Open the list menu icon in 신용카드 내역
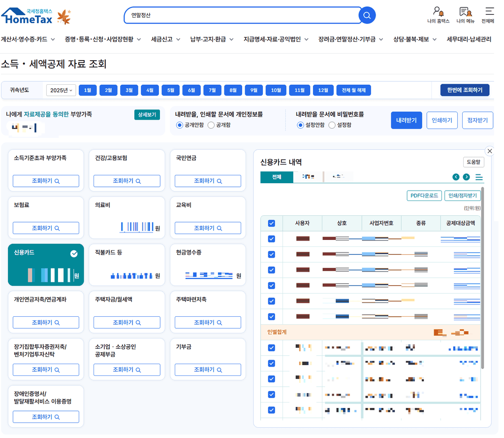504x438 pixels. (x=479, y=177)
